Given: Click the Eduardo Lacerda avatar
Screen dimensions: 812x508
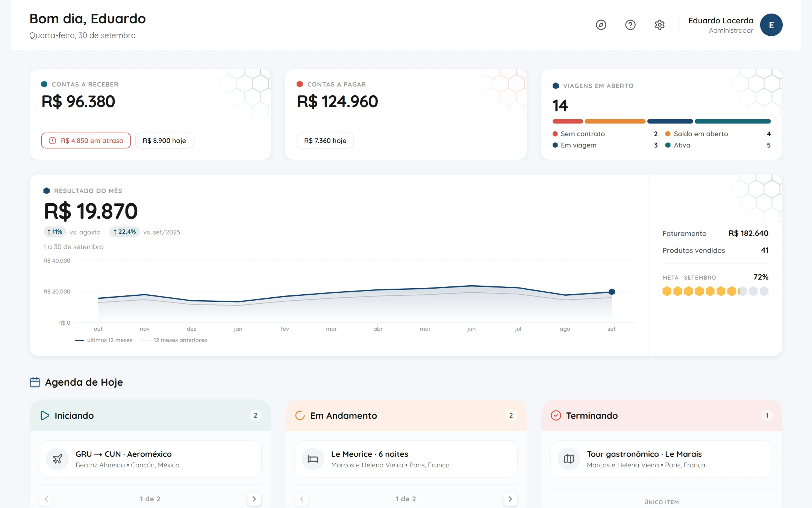Looking at the screenshot, I should [771, 25].
